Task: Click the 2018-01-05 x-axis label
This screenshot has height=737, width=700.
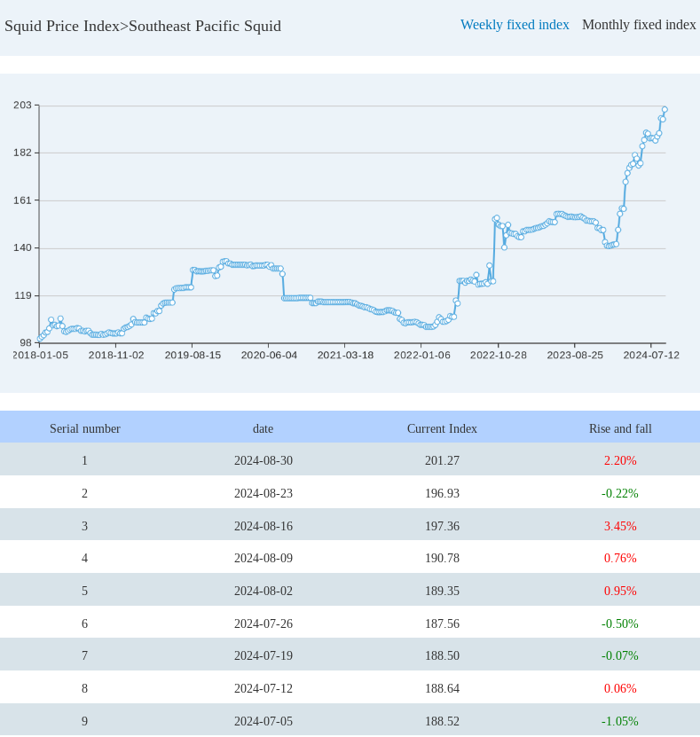Action: point(41,356)
